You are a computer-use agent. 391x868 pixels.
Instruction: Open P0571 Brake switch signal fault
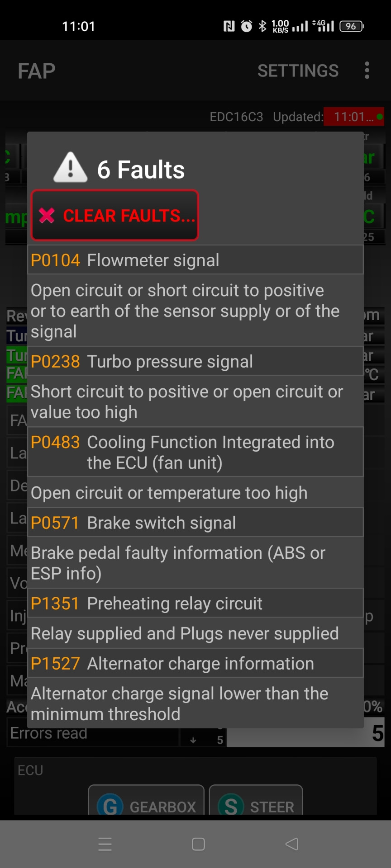(x=195, y=523)
